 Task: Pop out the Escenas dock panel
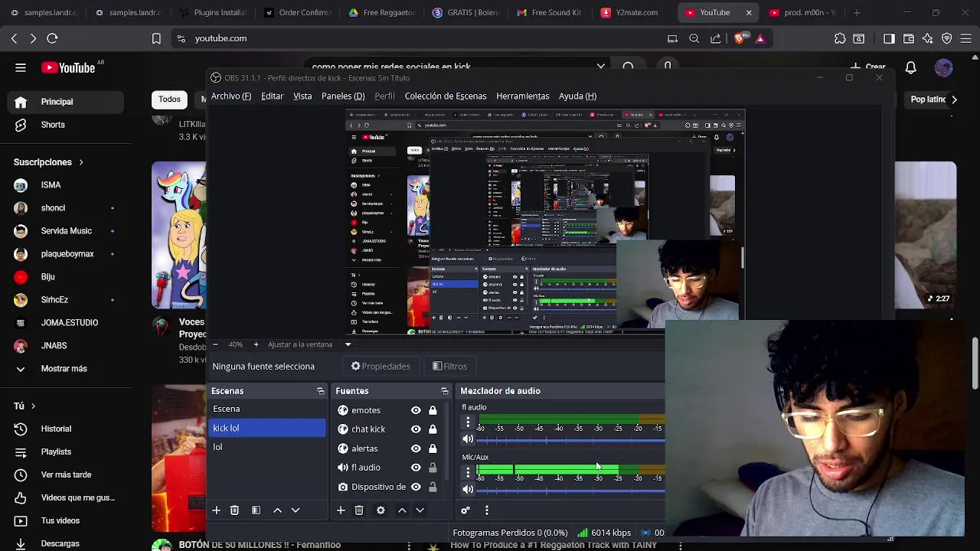(x=321, y=391)
